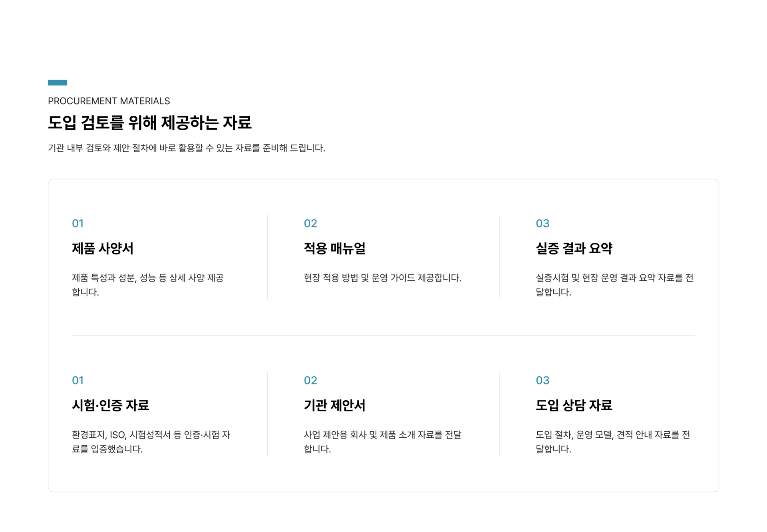Click number 02 above 기관 제안서
The image size is (767, 532).
310,380
